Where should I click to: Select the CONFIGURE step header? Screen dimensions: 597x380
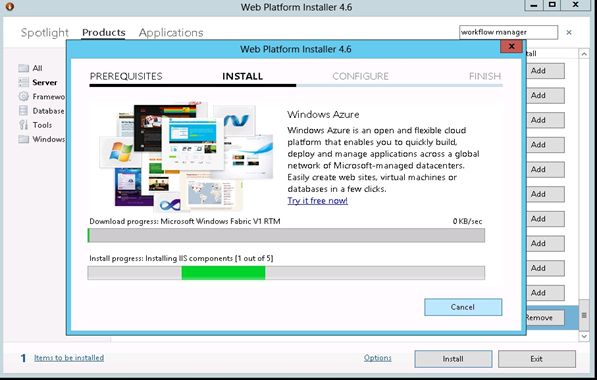[x=361, y=76]
